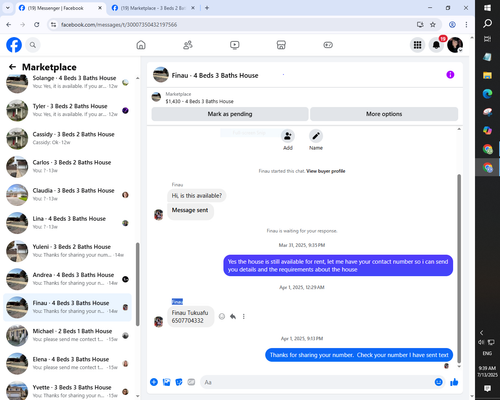The width and height of the screenshot is (500, 400).
Task: Open Andrea - 4 Beds 3 Baths House chat
Action: coord(67,279)
